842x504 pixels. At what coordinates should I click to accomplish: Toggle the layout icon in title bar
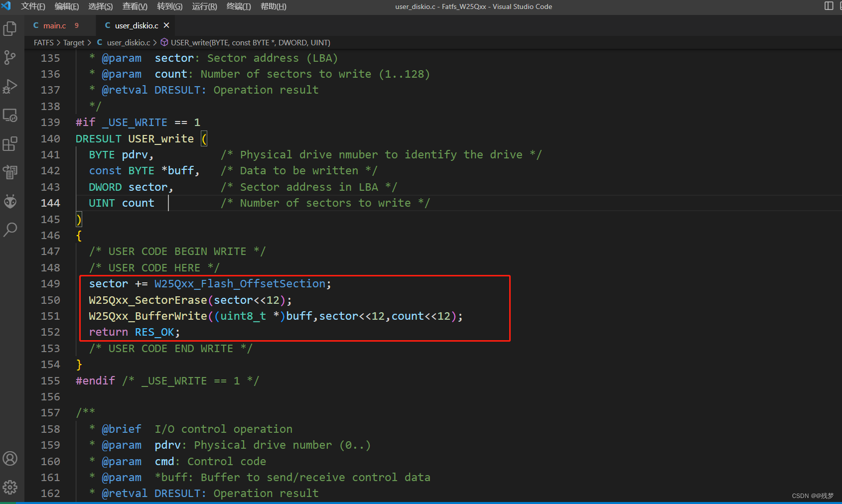pos(829,6)
